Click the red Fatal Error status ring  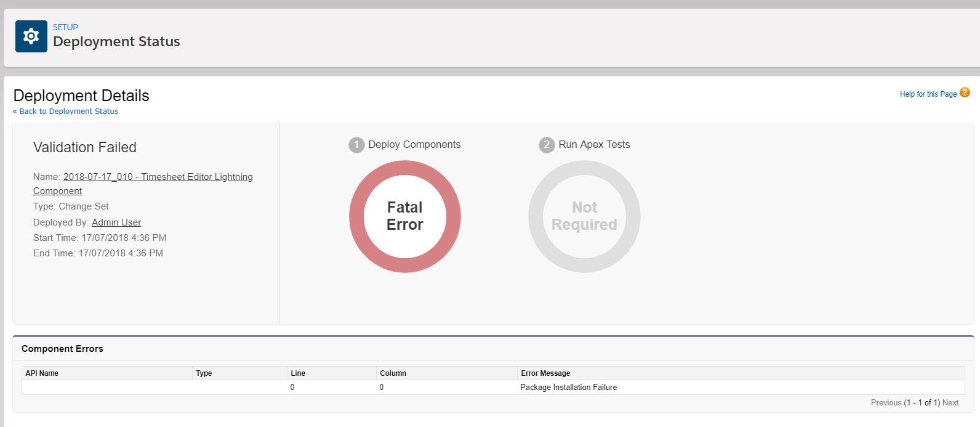coord(358,217)
